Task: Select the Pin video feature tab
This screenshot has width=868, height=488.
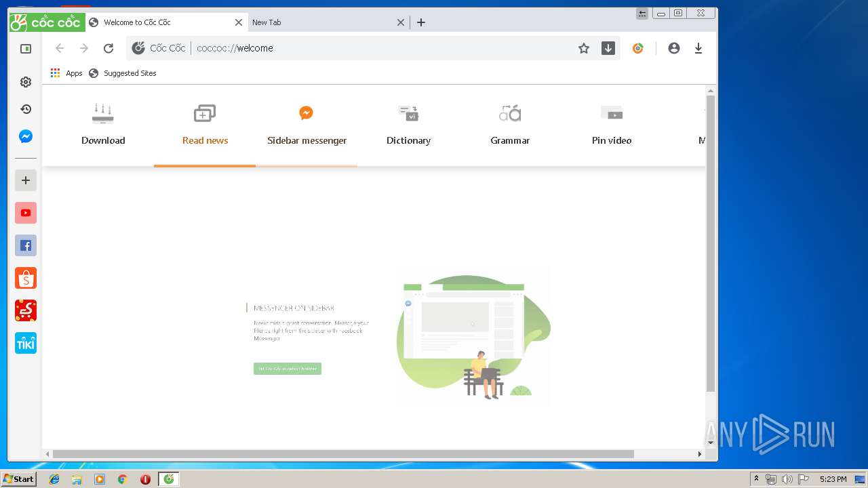Action: pos(612,125)
